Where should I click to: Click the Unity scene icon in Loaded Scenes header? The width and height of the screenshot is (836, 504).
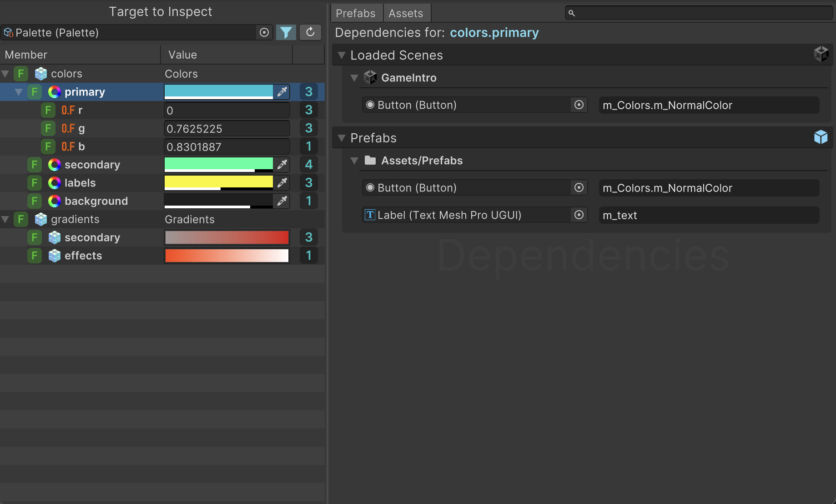point(821,55)
